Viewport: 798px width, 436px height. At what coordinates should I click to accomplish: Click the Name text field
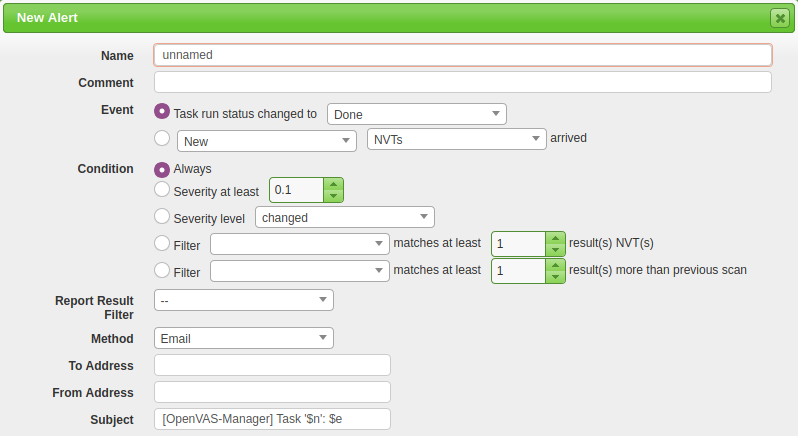pos(462,55)
